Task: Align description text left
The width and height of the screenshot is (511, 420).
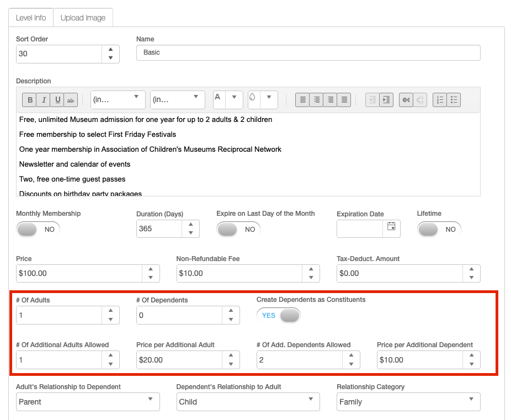Action: pos(302,100)
